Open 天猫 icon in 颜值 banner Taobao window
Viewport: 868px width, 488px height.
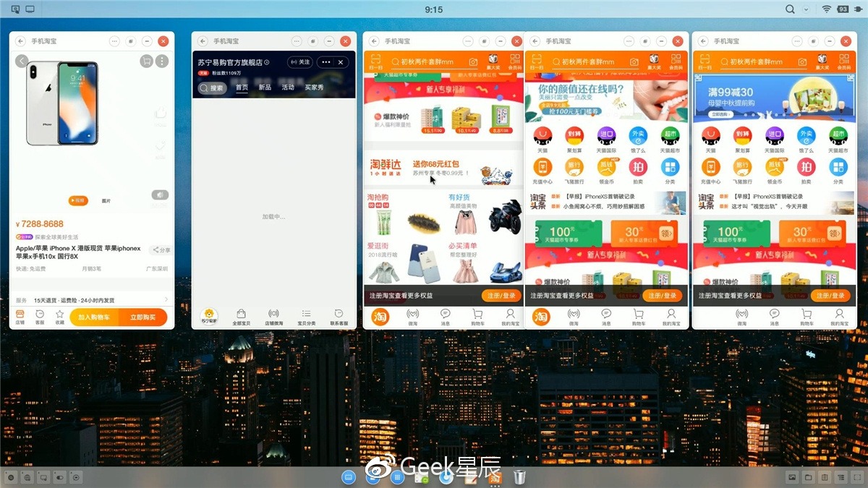click(542, 139)
